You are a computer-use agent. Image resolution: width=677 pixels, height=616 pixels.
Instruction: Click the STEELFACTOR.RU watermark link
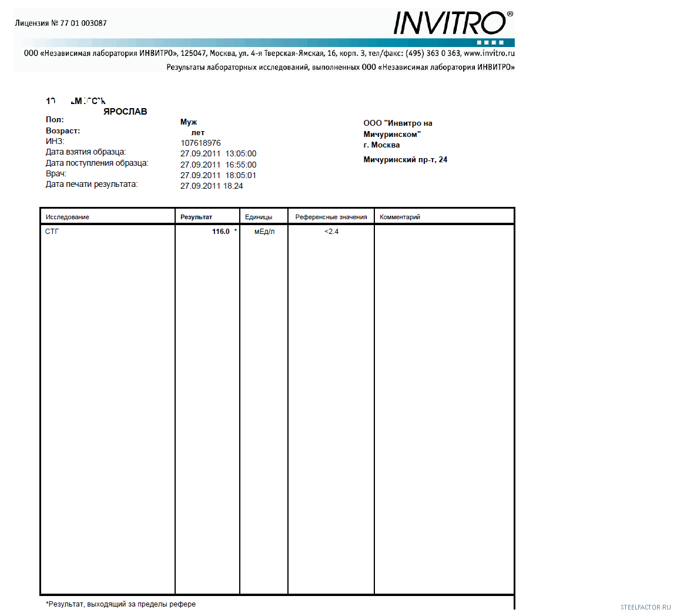tap(645, 607)
